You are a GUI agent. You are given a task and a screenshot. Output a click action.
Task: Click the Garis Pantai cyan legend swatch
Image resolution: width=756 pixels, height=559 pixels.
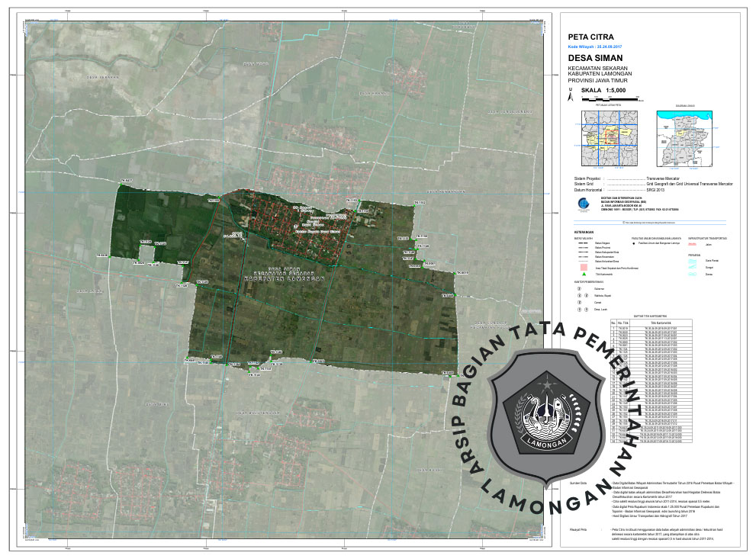coord(693,261)
